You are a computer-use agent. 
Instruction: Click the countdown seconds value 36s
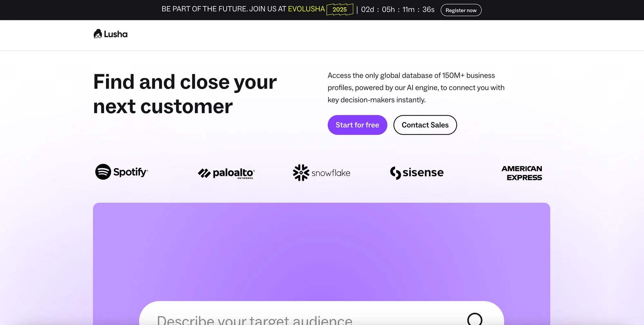point(428,10)
